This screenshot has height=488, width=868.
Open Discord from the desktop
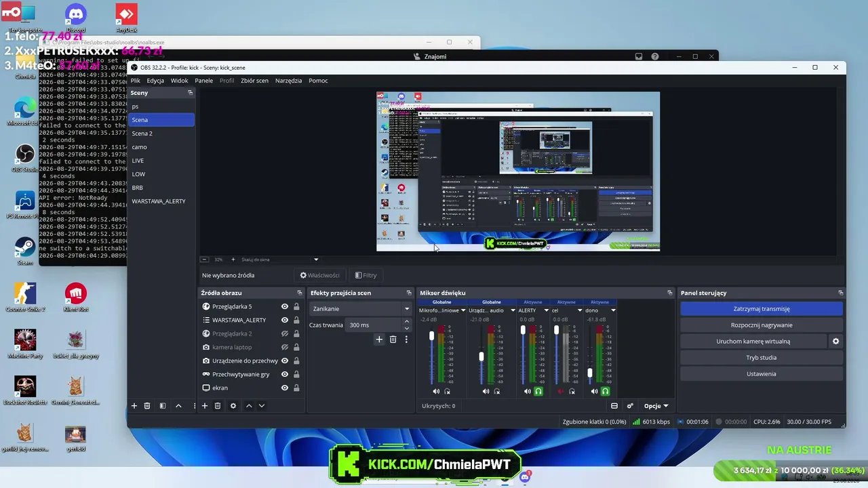click(x=76, y=18)
